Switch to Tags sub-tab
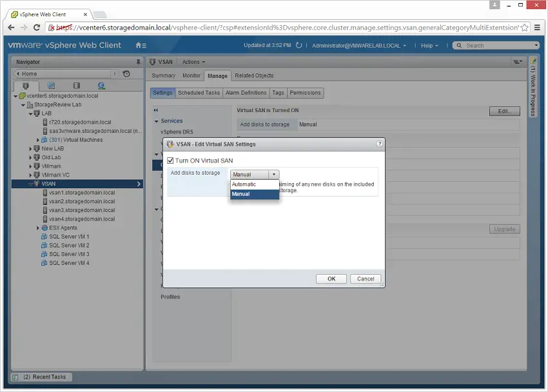 point(279,93)
